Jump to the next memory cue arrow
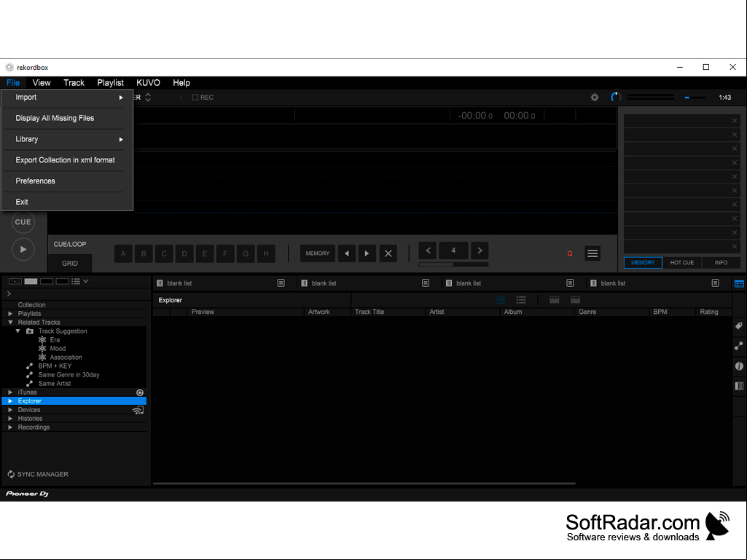This screenshot has height=560, width=747. click(x=367, y=253)
